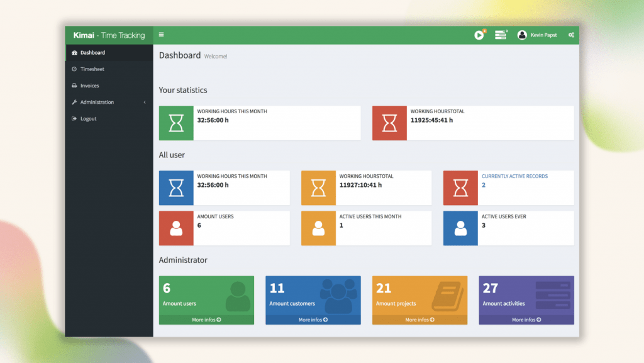Click the 11925:45:41 h total value

click(x=431, y=120)
